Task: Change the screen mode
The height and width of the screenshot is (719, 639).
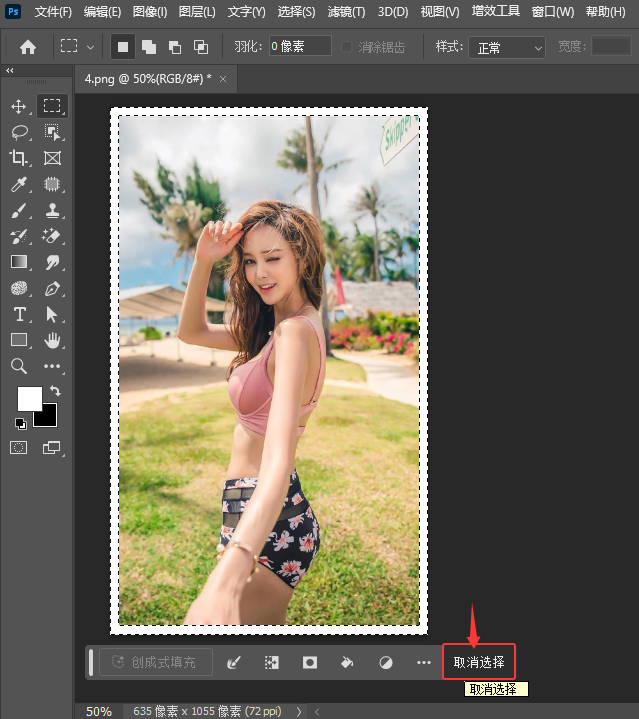Action: 52,448
